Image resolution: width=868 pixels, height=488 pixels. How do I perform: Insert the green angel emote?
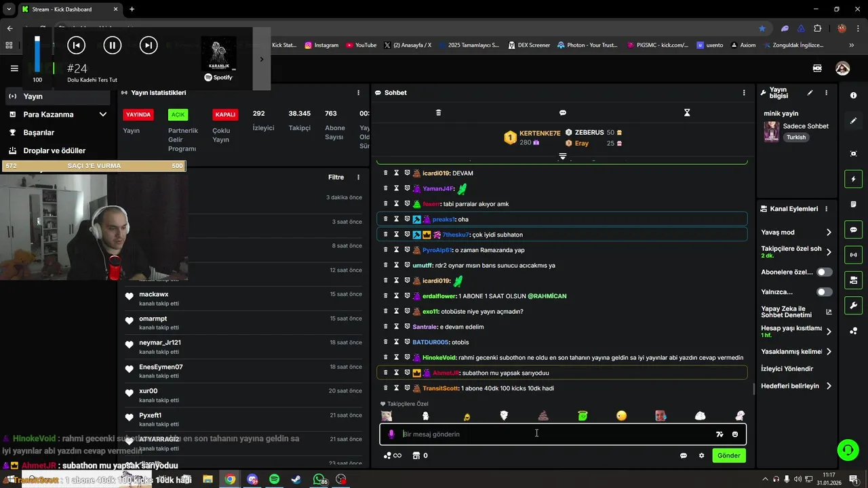583,415
